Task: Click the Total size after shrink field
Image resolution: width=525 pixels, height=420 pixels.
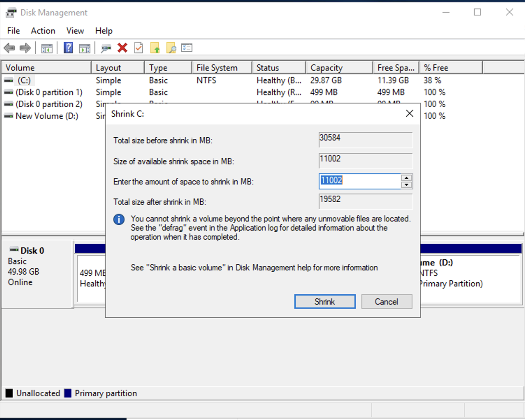Action: tap(366, 201)
